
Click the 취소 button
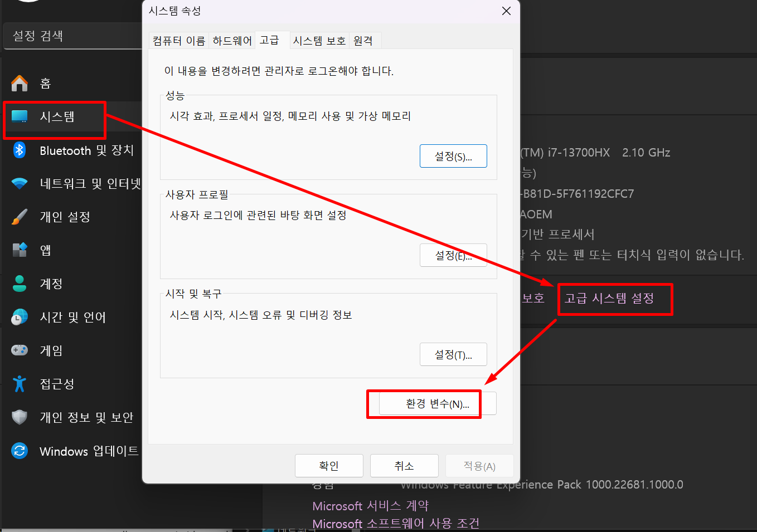tap(404, 466)
